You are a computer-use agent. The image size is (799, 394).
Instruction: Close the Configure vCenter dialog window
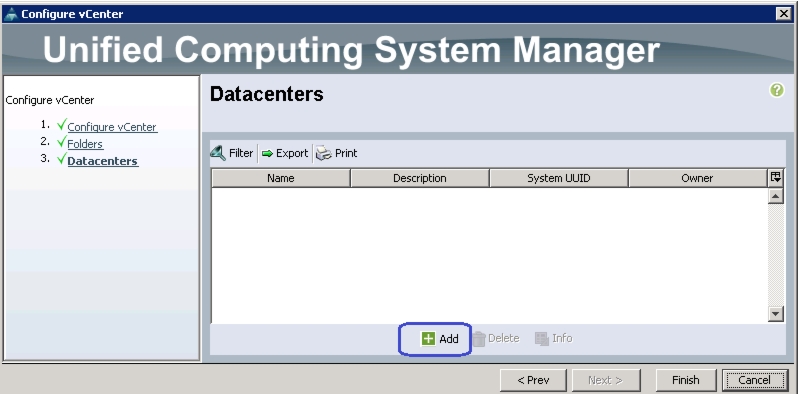coord(784,14)
